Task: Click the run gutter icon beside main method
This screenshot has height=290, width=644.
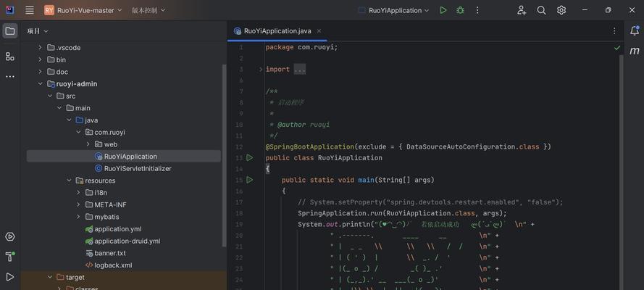Action: (249, 180)
